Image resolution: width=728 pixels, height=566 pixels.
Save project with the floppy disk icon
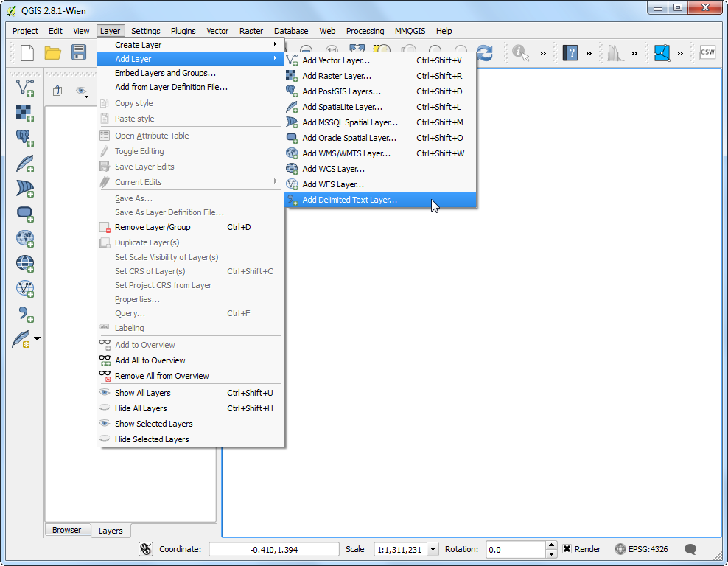coord(79,52)
